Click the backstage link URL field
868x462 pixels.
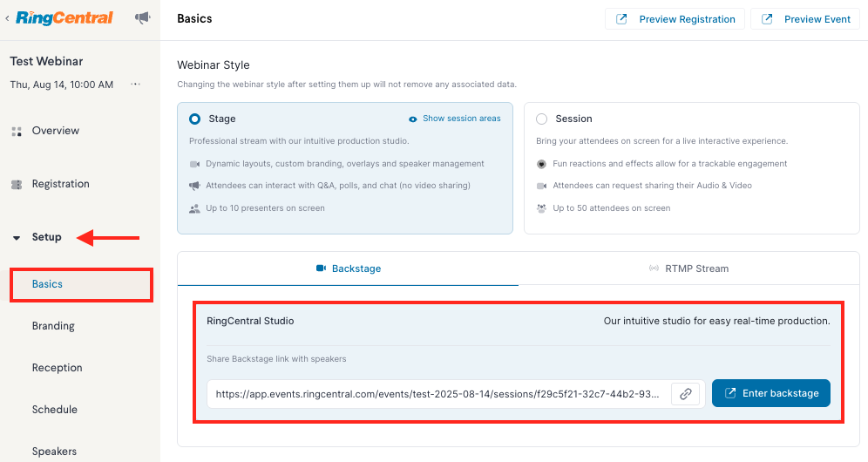point(437,394)
